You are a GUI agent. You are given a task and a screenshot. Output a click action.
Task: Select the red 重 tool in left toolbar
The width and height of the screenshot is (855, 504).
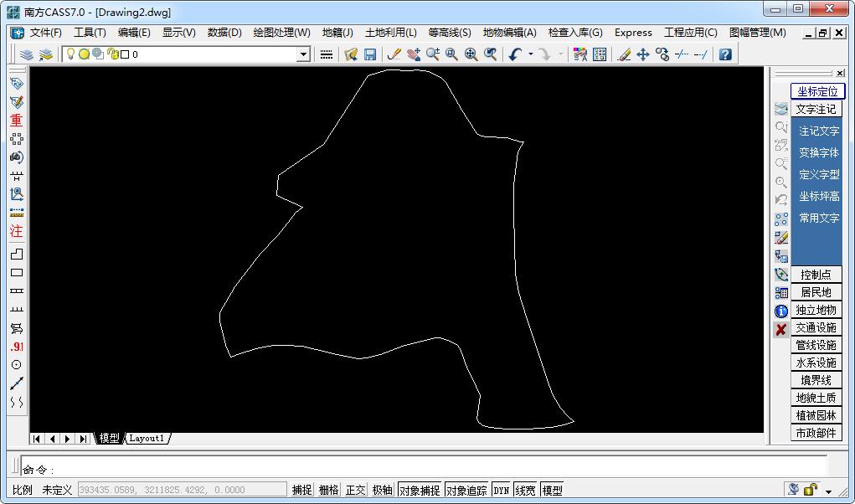point(16,120)
